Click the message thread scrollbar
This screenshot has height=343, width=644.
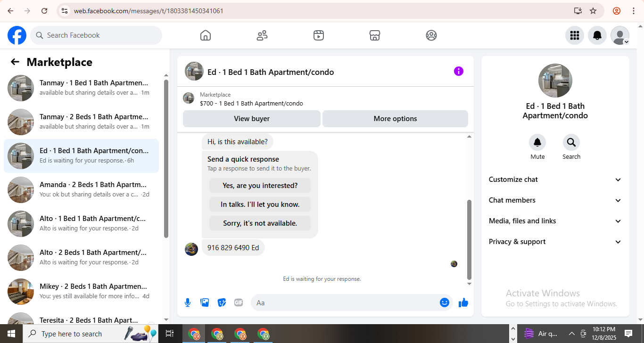point(469,239)
